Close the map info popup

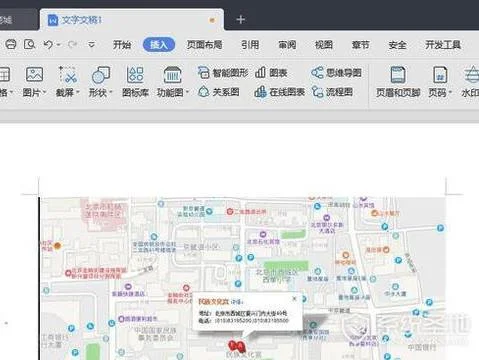point(294,299)
